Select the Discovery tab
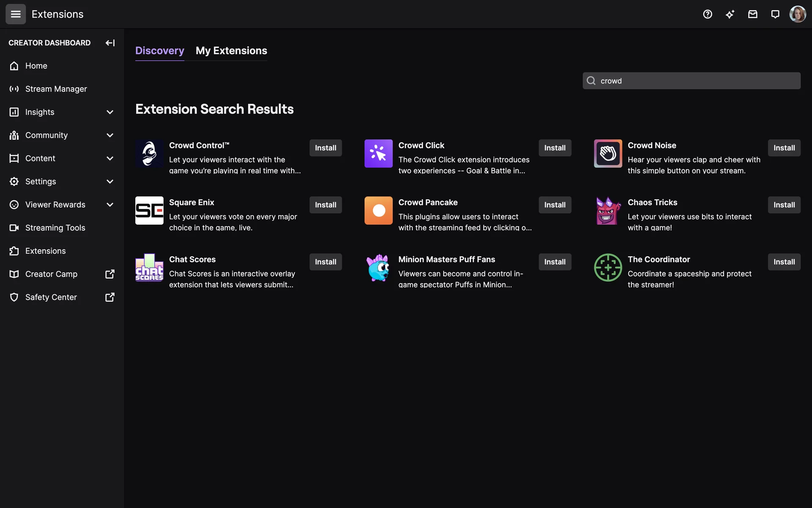The width and height of the screenshot is (812, 508). 159,51
